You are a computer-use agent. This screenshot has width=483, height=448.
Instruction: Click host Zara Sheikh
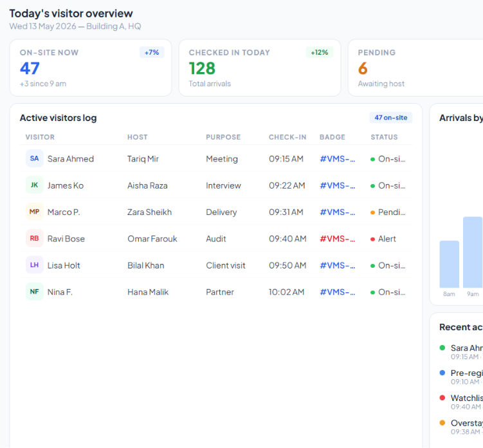(x=150, y=212)
